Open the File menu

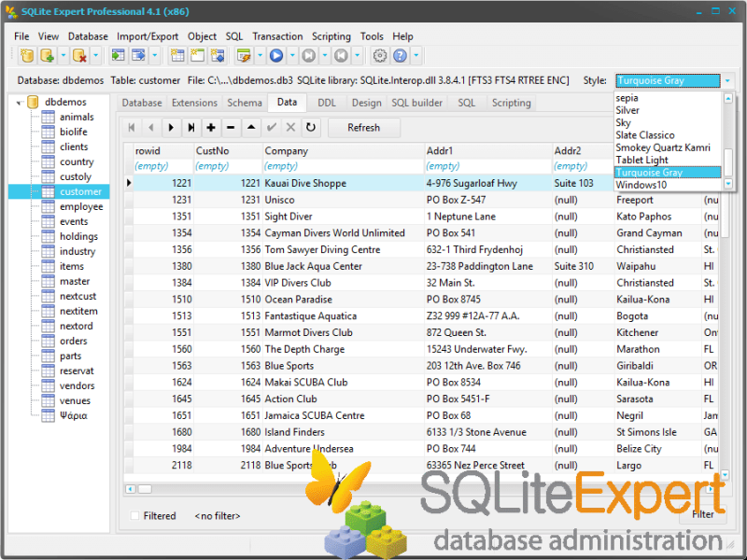click(21, 36)
